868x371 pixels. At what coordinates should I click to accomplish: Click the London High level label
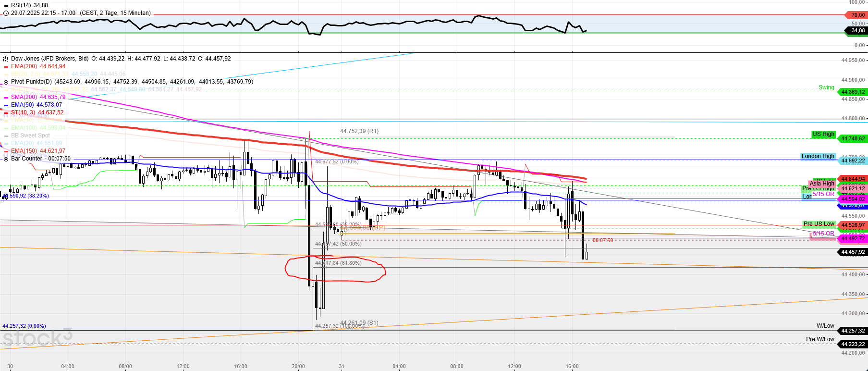tap(818, 156)
